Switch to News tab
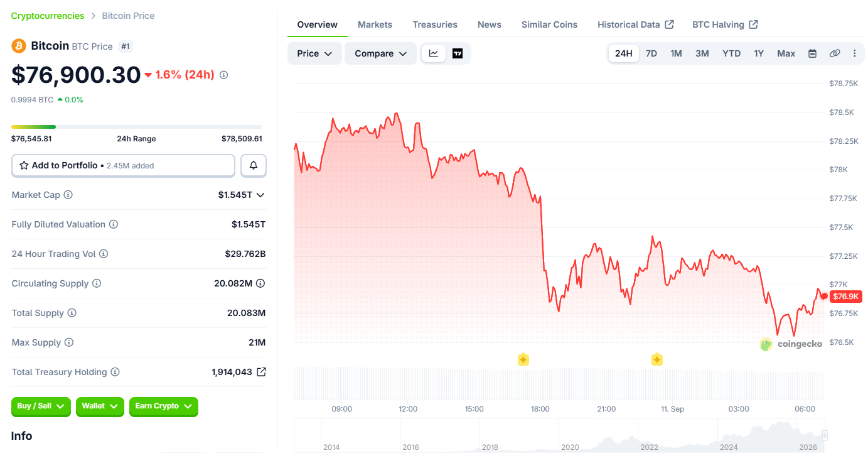This screenshot has width=868, height=453. (x=490, y=25)
